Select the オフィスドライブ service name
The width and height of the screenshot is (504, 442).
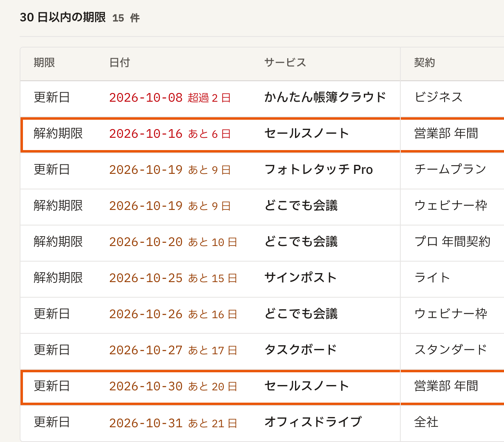[313, 422]
